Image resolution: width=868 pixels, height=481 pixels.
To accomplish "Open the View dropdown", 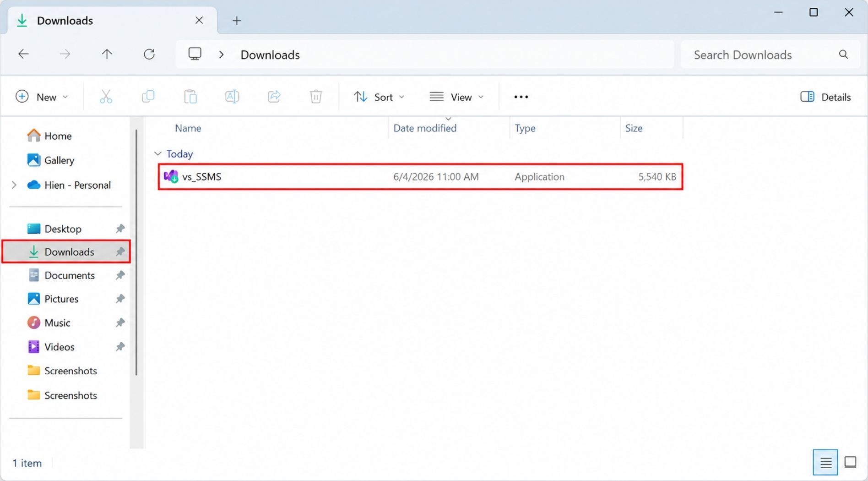I will pyautogui.click(x=456, y=97).
